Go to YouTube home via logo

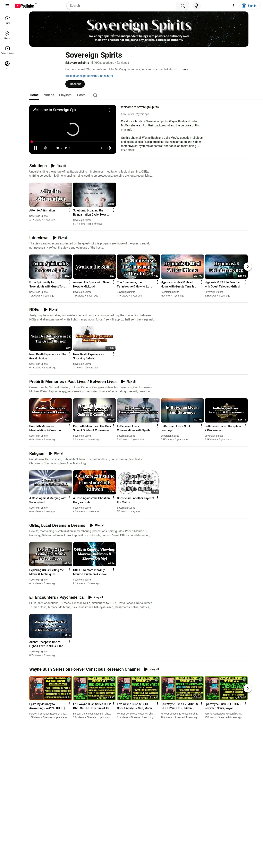point(24,6)
